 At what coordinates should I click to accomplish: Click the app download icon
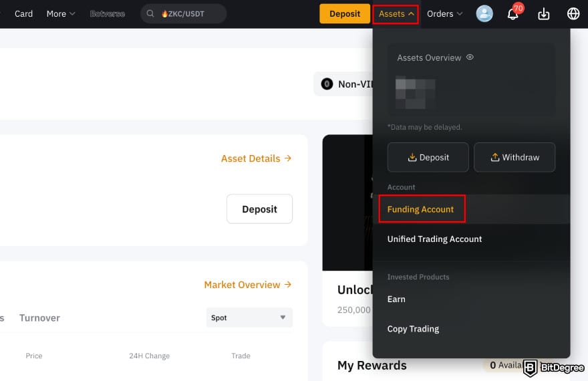point(543,14)
